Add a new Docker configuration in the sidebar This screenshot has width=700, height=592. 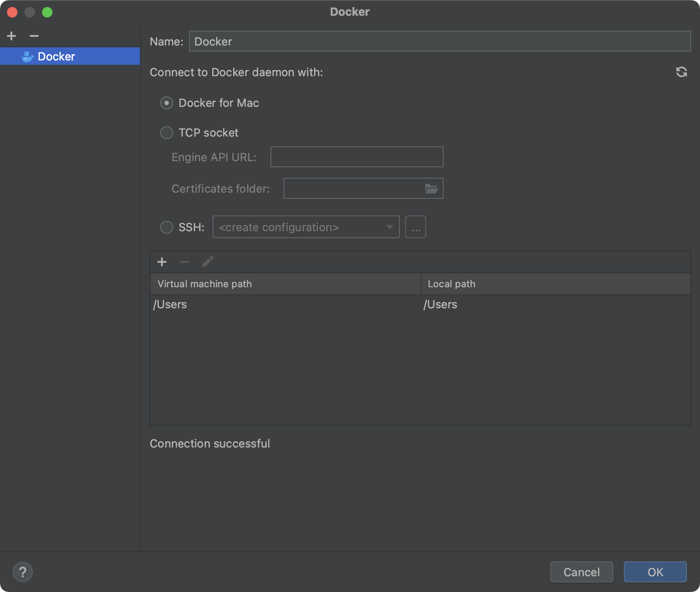tap(12, 36)
